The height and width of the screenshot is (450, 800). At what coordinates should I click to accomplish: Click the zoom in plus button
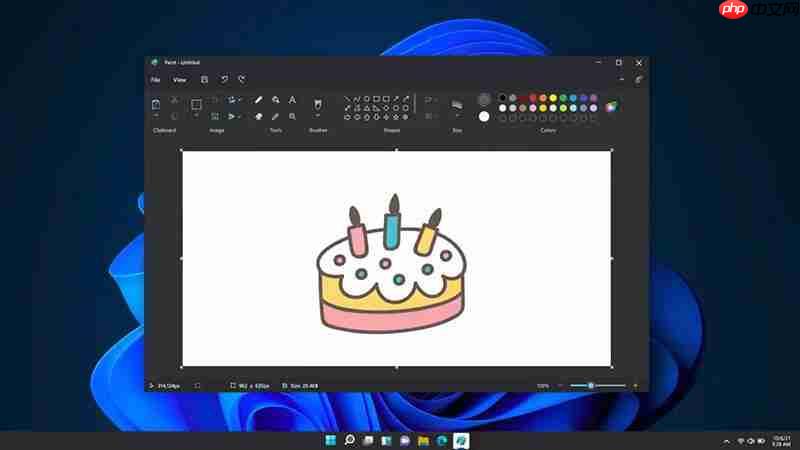pos(635,386)
